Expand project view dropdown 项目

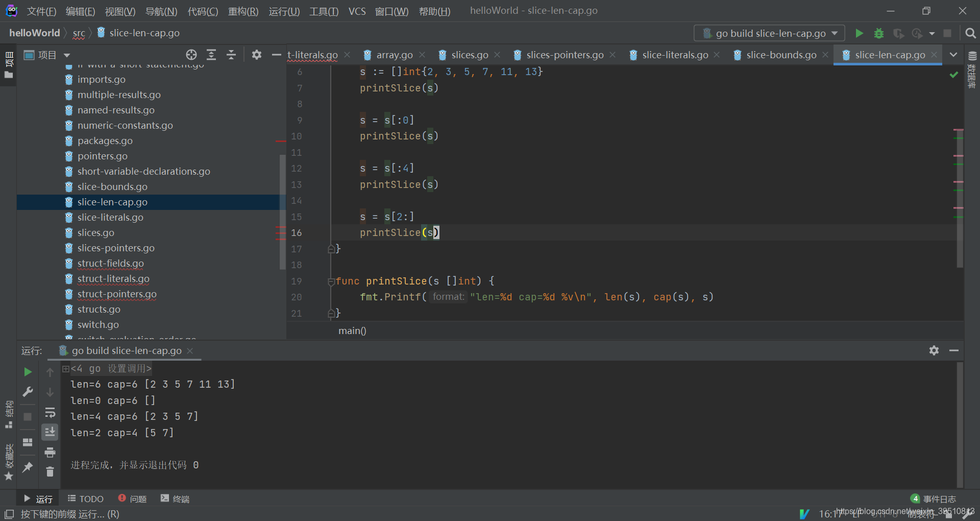pyautogui.click(x=67, y=55)
